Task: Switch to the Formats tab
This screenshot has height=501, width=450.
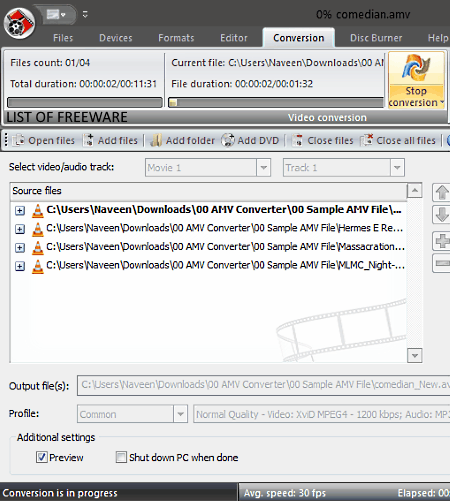Action: 176,38
